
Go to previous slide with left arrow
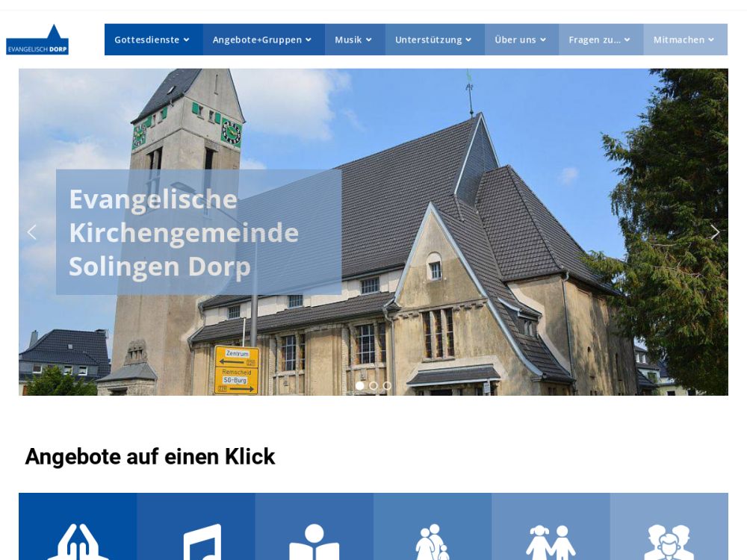coord(31,232)
